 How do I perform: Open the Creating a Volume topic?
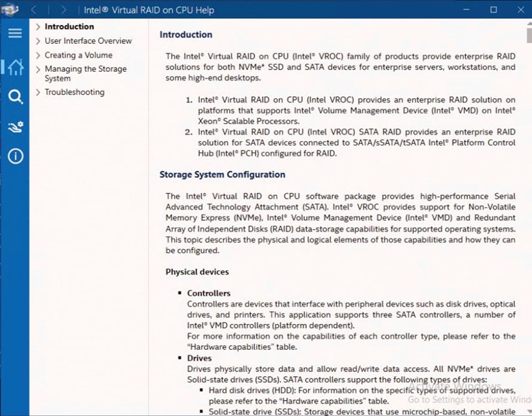point(79,55)
